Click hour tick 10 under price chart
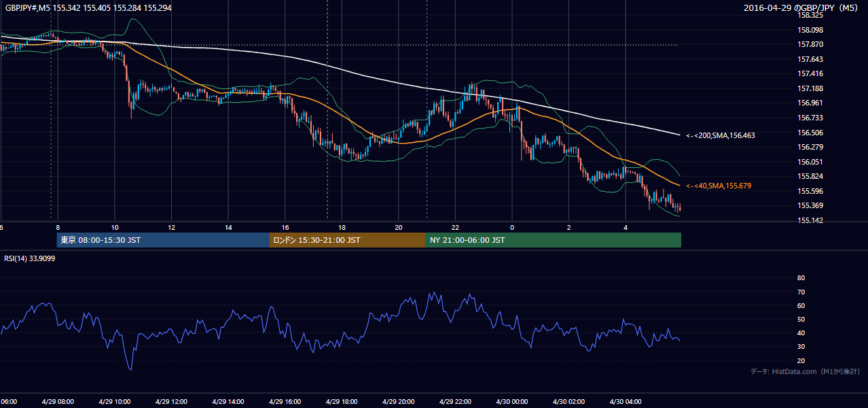The height and width of the screenshot is (408, 868). 115,227
